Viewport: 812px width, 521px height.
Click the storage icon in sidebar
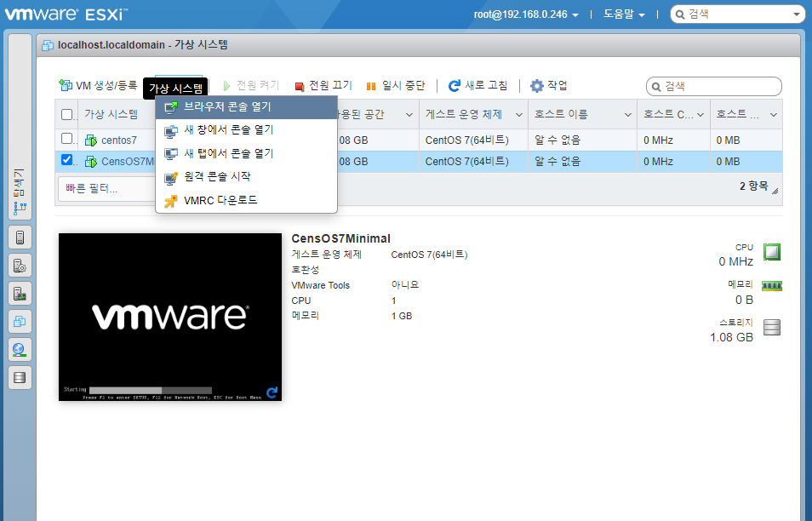pyautogui.click(x=20, y=377)
